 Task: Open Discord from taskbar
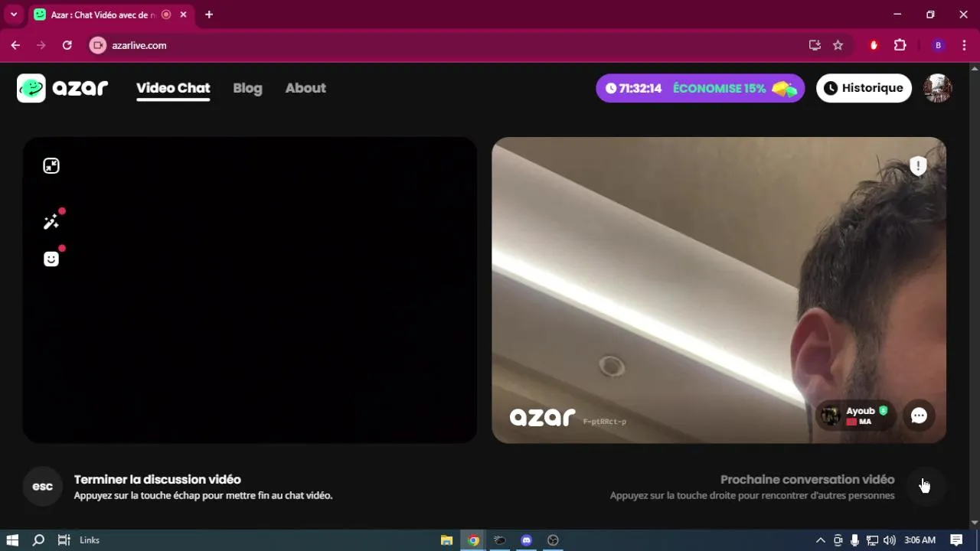point(526,540)
